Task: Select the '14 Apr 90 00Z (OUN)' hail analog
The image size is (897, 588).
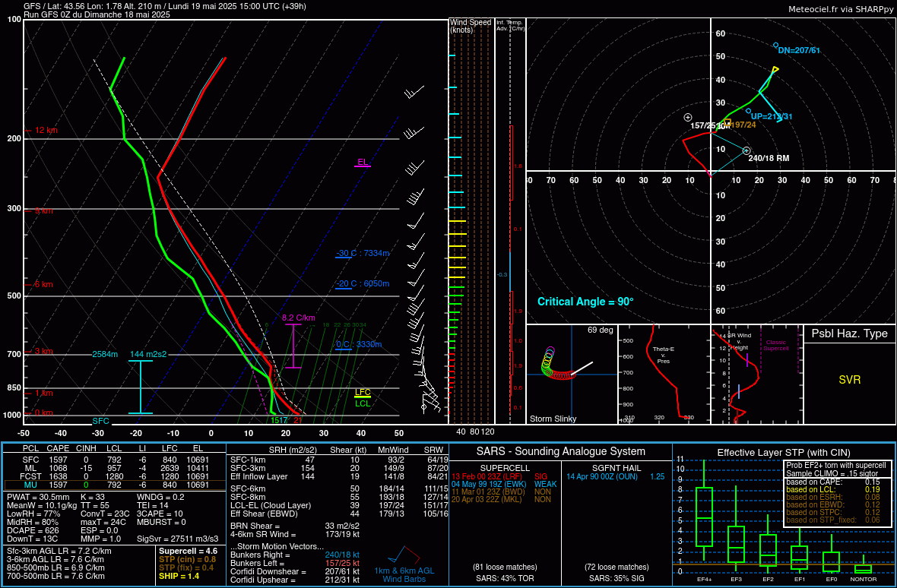Action: pyautogui.click(x=602, y=476)
